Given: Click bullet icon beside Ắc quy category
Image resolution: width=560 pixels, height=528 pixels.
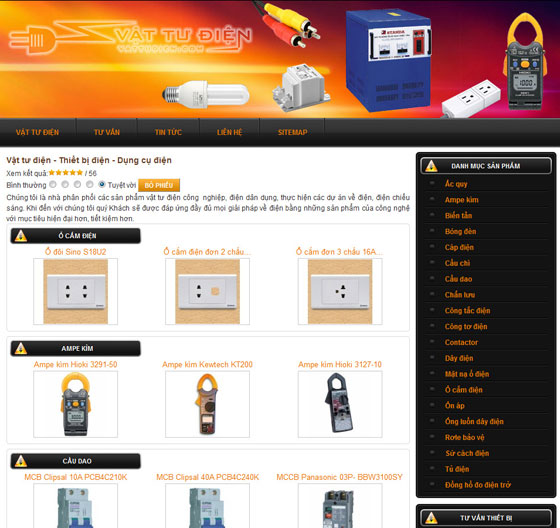Looking at the screenshot, I should 432,183.
